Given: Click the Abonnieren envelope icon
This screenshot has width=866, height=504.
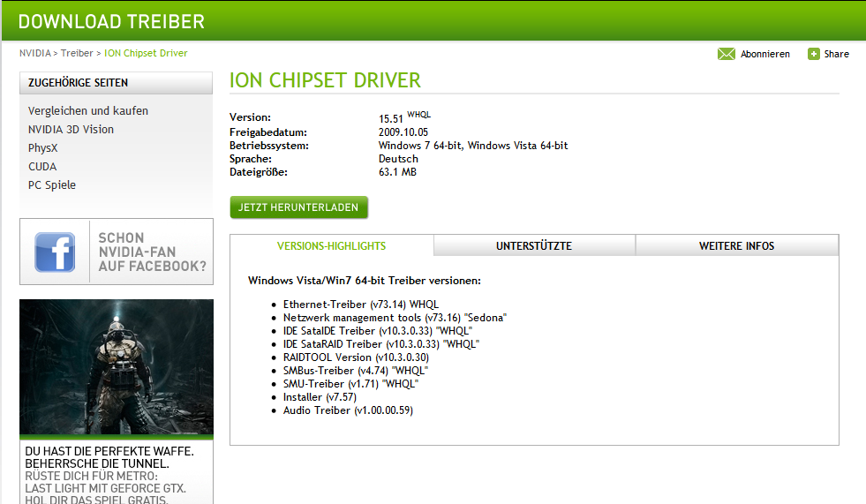Looking at the screenshot, I should coord(726,54).
